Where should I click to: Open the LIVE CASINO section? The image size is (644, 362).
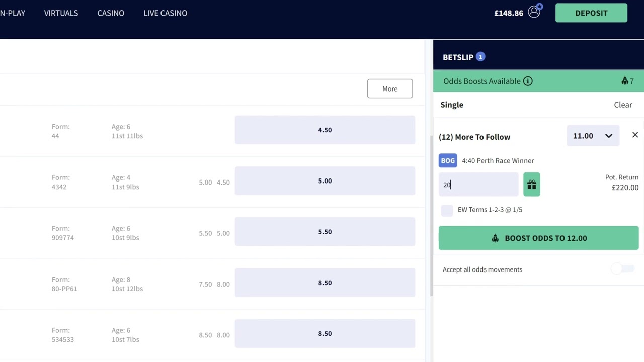165,13
